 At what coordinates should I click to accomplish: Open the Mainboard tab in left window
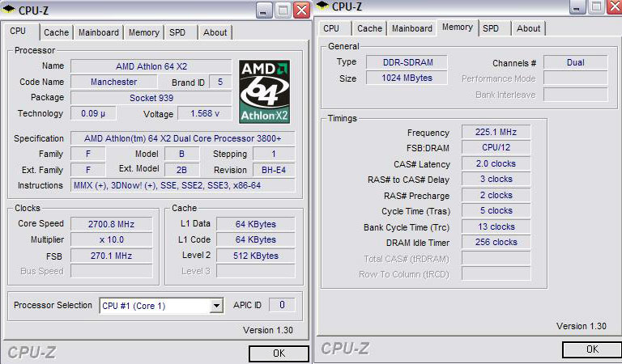tap(98, 32)
